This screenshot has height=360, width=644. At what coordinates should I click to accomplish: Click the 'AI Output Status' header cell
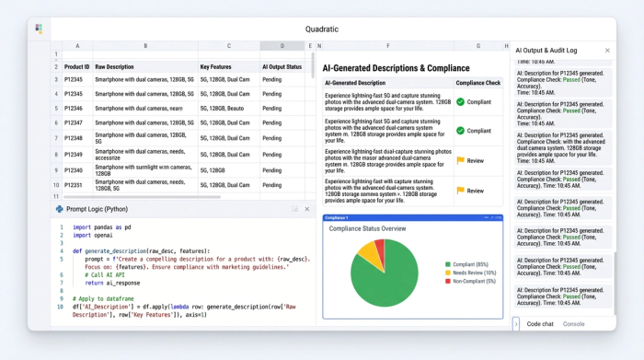click(x=282, y=66)
